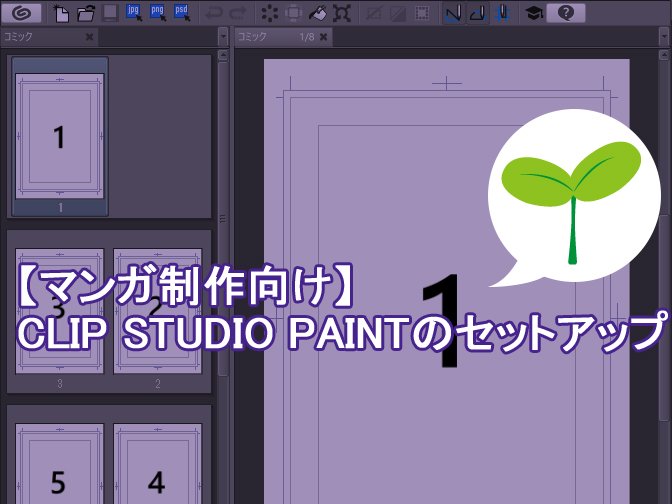Create a new canvas file
The image size is (672, 504).
click(62, 13)
